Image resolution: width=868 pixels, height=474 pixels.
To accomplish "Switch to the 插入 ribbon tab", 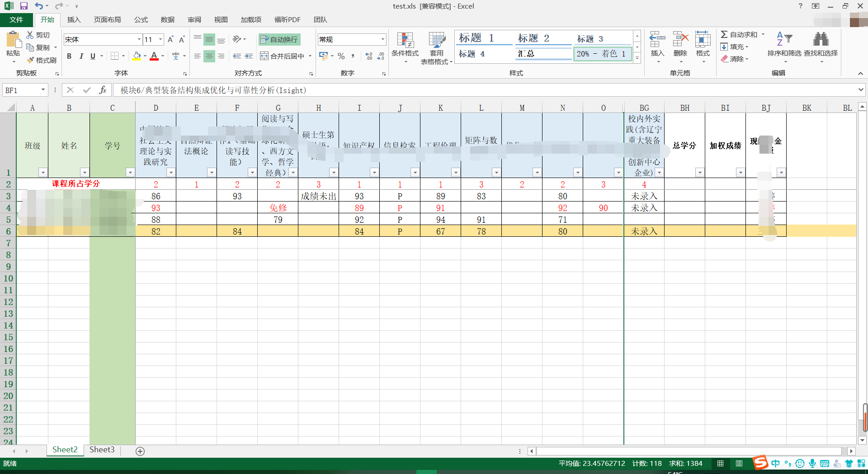I will coord(74,20).
